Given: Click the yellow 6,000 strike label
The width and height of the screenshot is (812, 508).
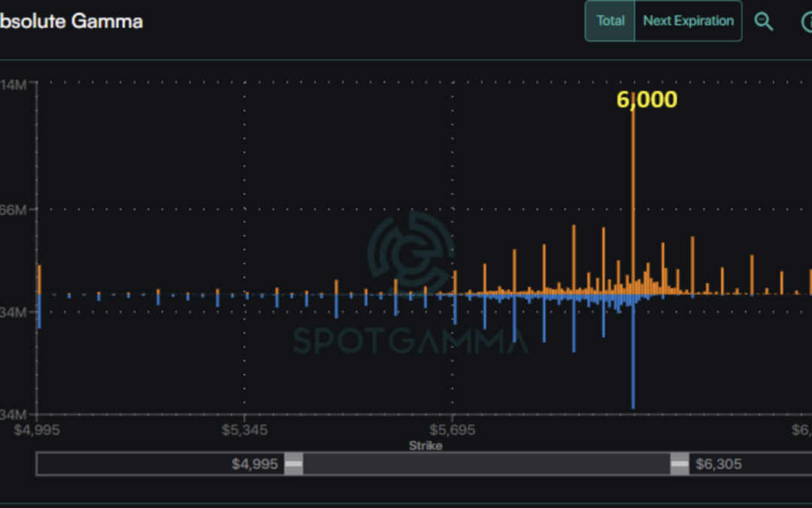Looking at the screenshot, I should pyautogui.click(x=647, y=99).
